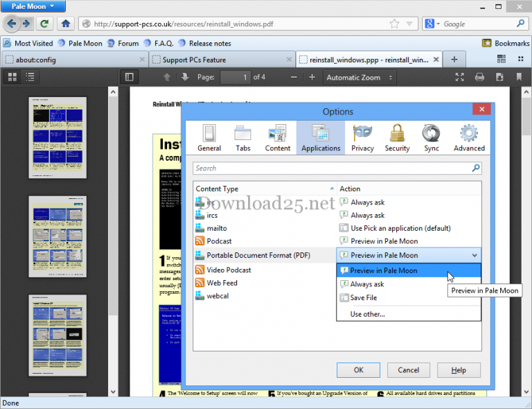Image resolution: width=532 pixels, height=409 pixels.
Task: Choose Save File in PDF action menu
Action: click(x=409, y=297)
